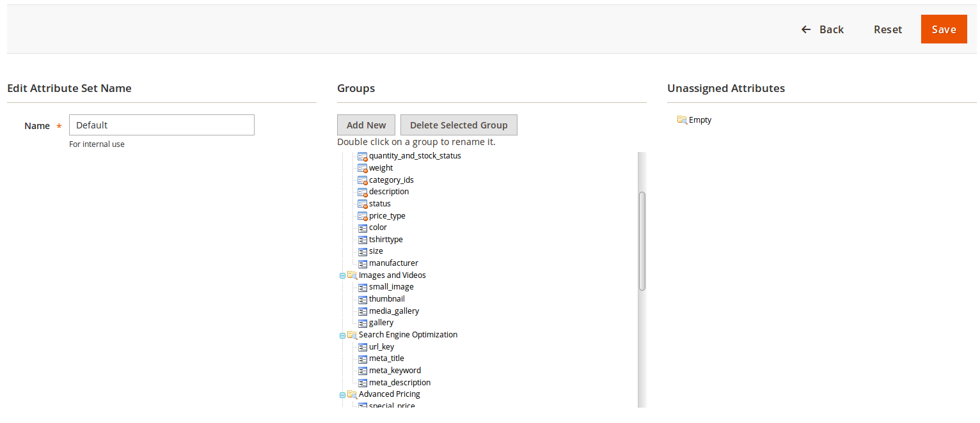Click the status attribute icon
This screenshot has width=980, height=423.
point(362,204)
